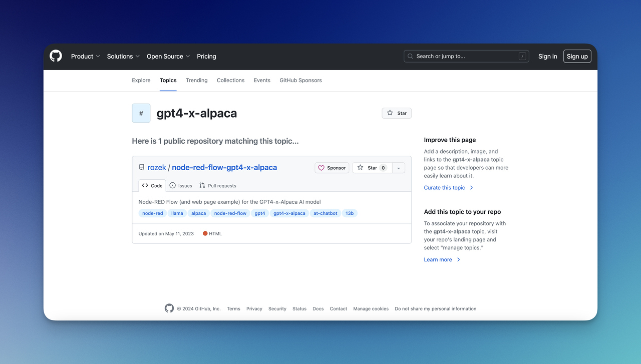This screenshot has height=364, width=641.
Task: Star the gpt4-x-alpaca topic
Action: click(397, 113)
